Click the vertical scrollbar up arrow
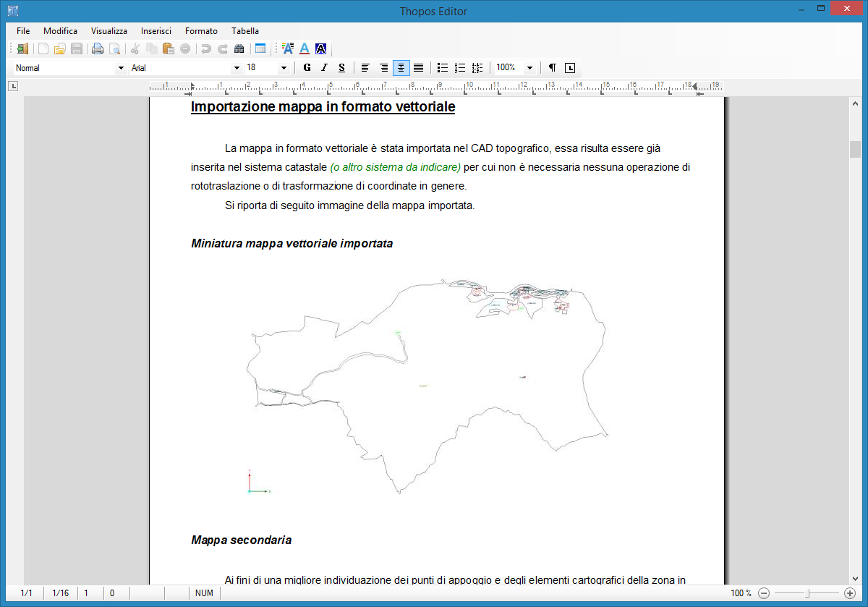This screenshot has width=868, height=607. point(856,103)
